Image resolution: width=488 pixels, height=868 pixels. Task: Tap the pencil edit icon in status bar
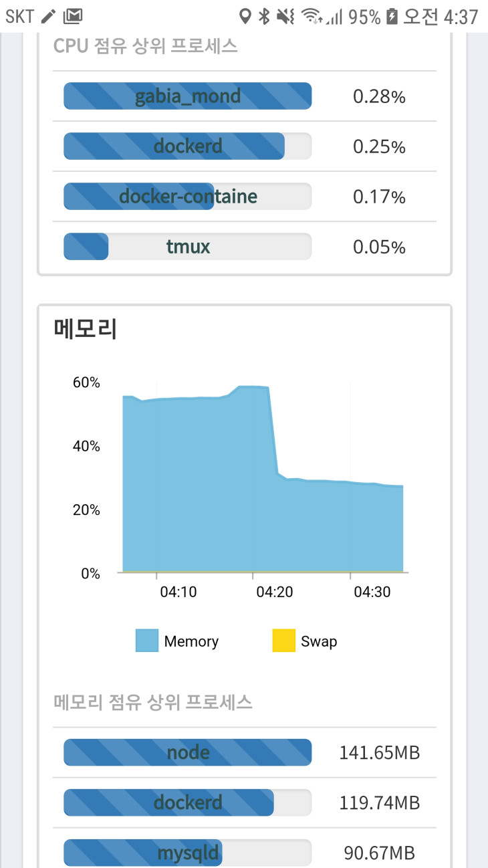[x=49, y=16]
